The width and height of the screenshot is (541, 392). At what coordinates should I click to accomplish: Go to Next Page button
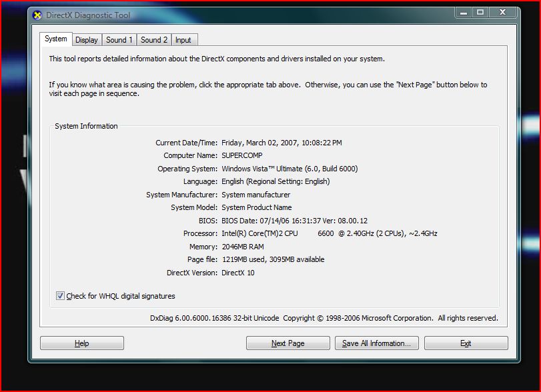(x=288, y=343)
